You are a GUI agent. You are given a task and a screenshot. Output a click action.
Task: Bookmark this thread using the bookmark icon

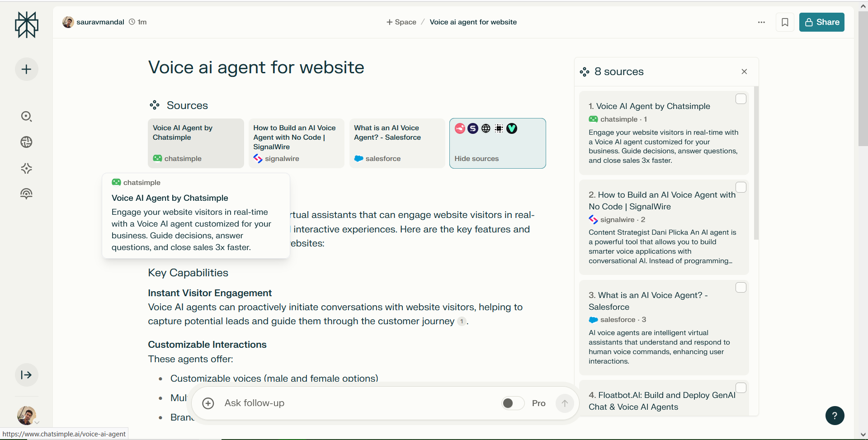click(785, 22)
